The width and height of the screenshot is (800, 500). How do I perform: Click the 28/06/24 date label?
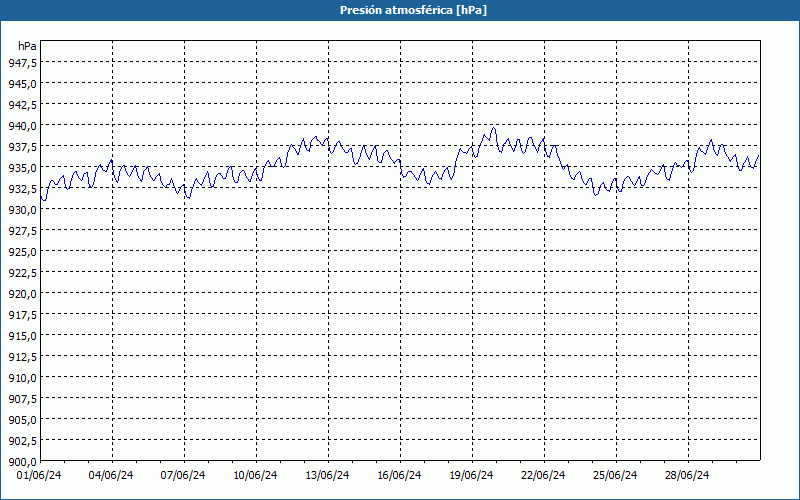tap(687, 476)
